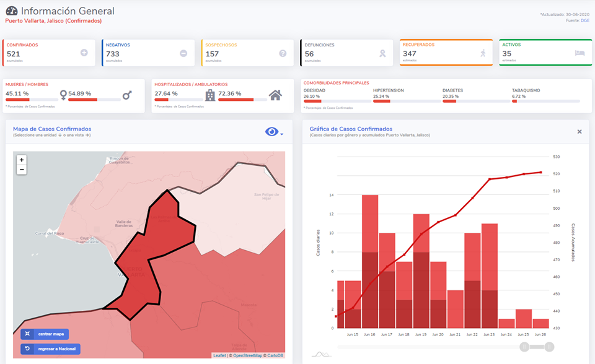The height and width of the screenshot is (364, 595).
Task: Zoom out on the map
Action: point(22,170)
